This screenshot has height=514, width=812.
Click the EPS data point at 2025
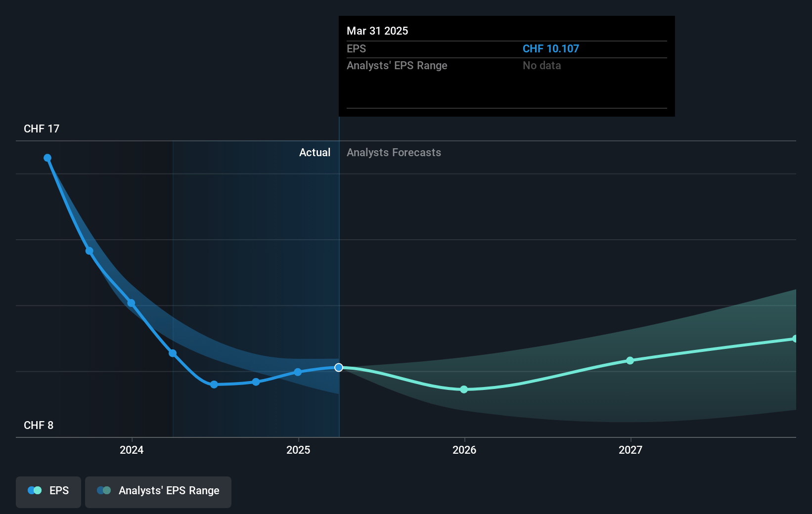298,372
